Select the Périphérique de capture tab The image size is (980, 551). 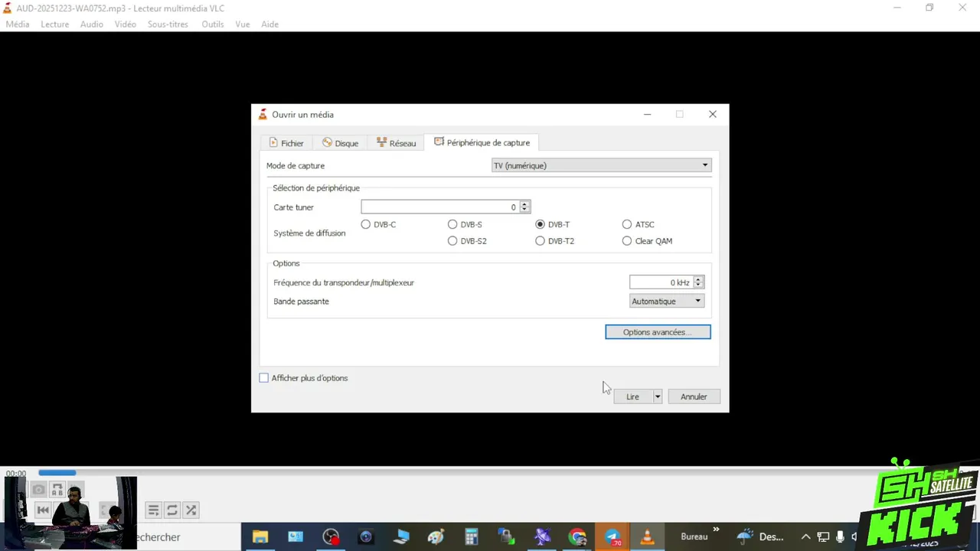click(x=482, y=142)
